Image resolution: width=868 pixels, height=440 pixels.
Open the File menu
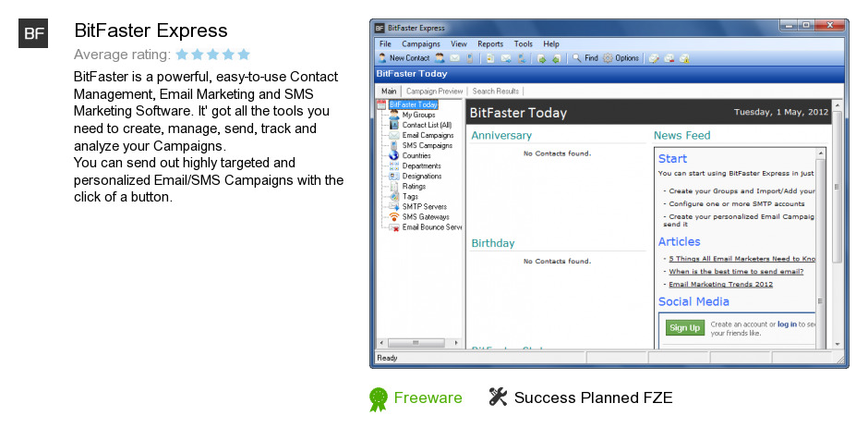[385, 43]
